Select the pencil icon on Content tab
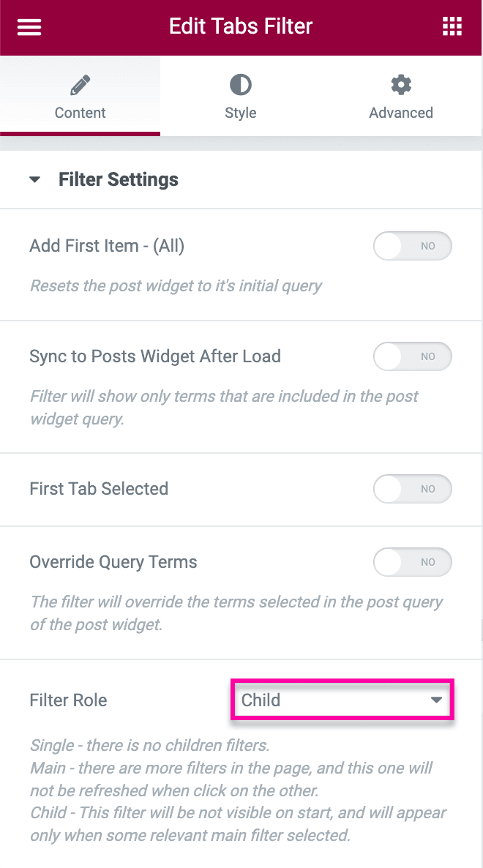 pos(80,85)
